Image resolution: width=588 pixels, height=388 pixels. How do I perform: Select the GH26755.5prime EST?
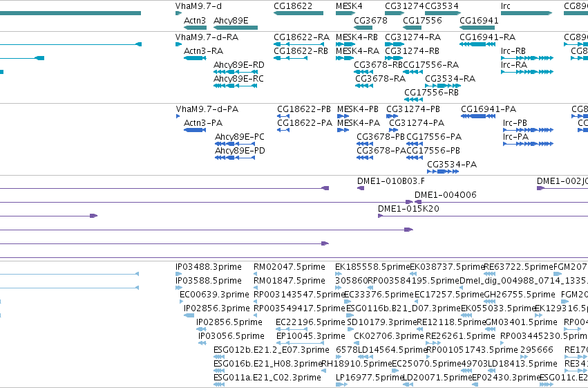(x=490, y=302)
